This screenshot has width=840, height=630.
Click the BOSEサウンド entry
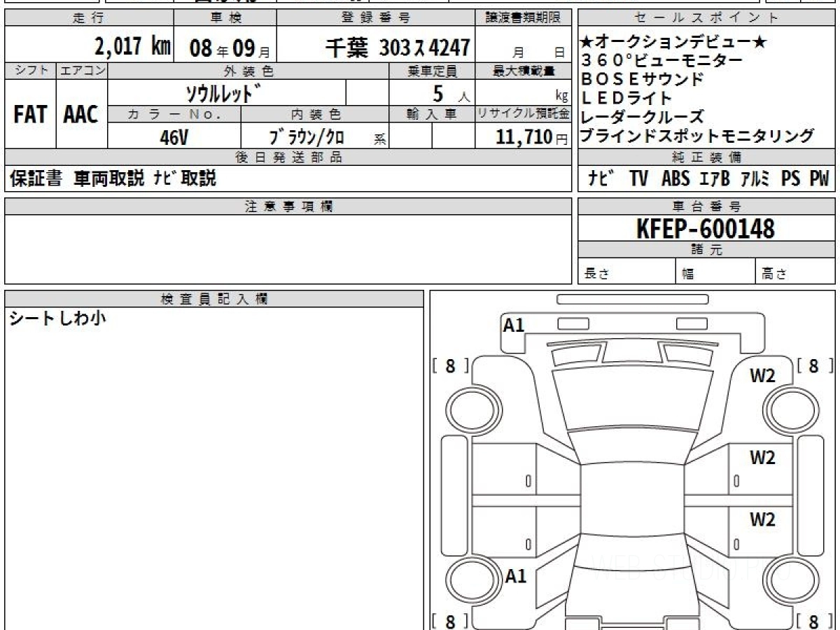642,79
